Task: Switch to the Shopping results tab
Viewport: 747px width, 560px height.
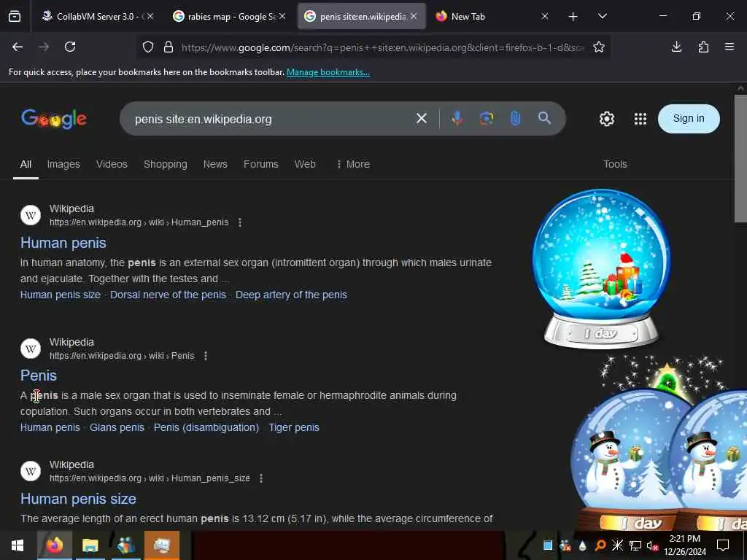Action: [166, 164]
